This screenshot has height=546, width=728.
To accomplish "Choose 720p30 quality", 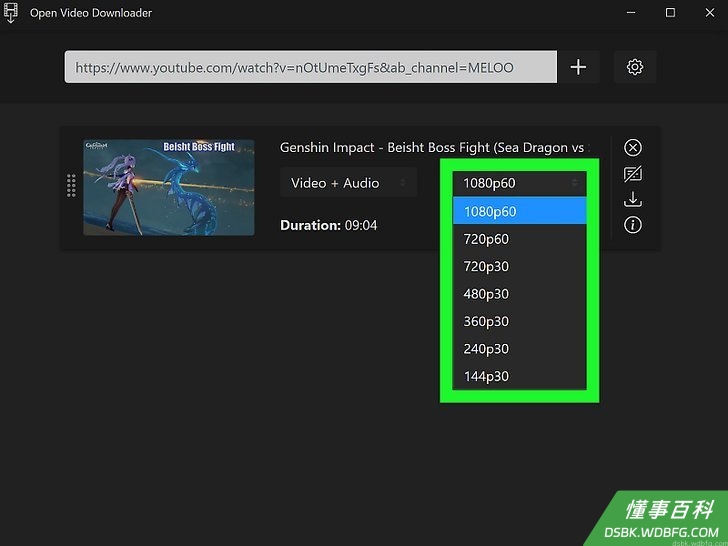I will coord(520,266).
